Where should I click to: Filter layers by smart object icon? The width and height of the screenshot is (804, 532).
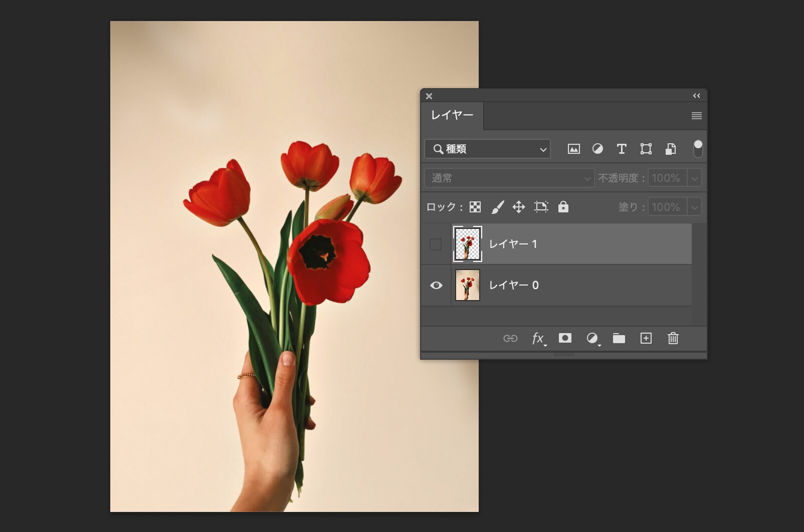pos(671,149)
